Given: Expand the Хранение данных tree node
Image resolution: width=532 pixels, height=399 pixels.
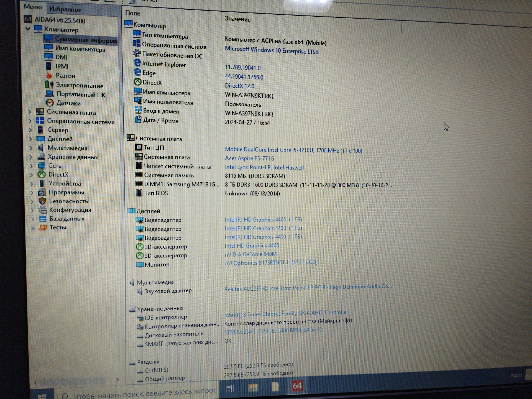Looking at the screenshot, I should [x=31, y=157].
